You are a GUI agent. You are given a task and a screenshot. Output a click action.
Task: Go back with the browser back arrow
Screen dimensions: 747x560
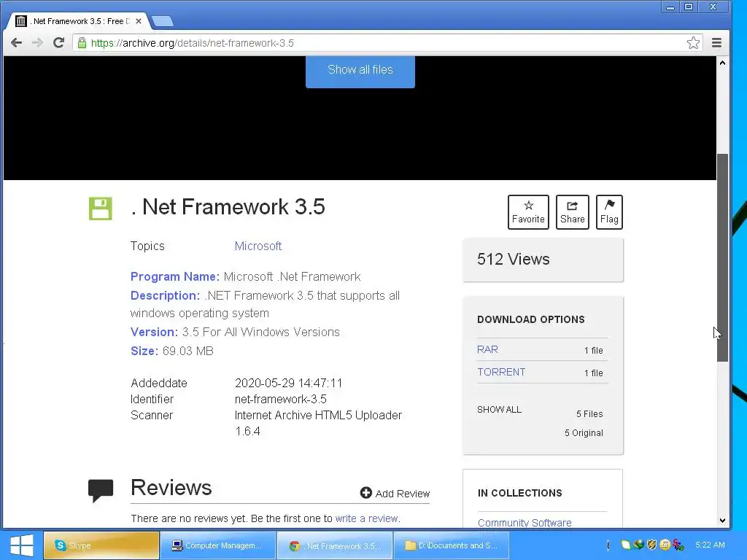coord(16,43)
